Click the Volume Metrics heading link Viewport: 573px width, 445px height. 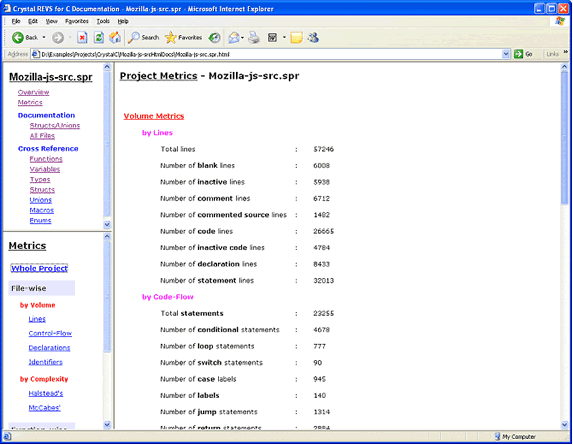click(154, 116)
